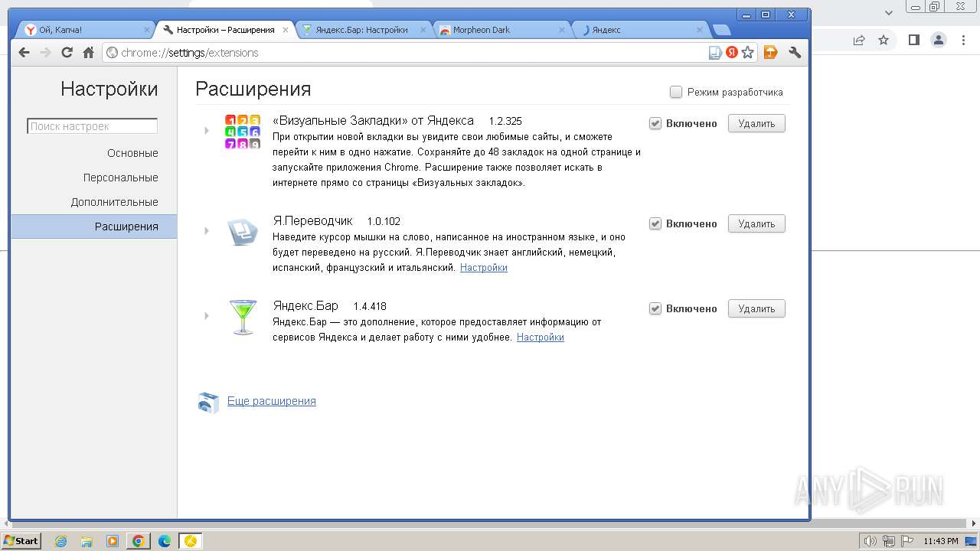Click the web store icon near Еще расширения
The height and width of the screenshot is (551, 980).
point(208,403)
